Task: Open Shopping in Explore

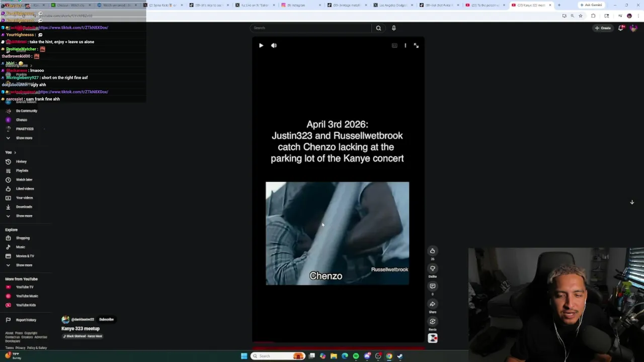Action: click(23, 238)
